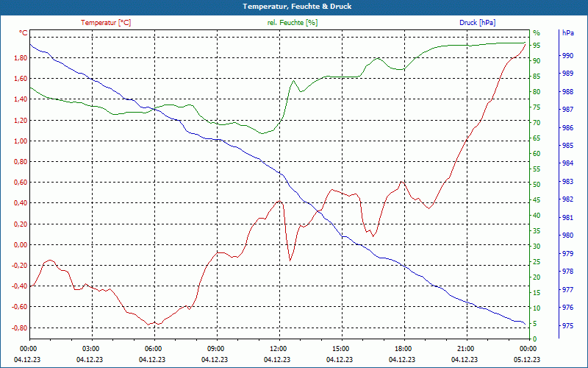Click the hPa unit label on pressure axis
Viewport: 588px width, 368px height.
pyautogui.click(x=568, y=32)
